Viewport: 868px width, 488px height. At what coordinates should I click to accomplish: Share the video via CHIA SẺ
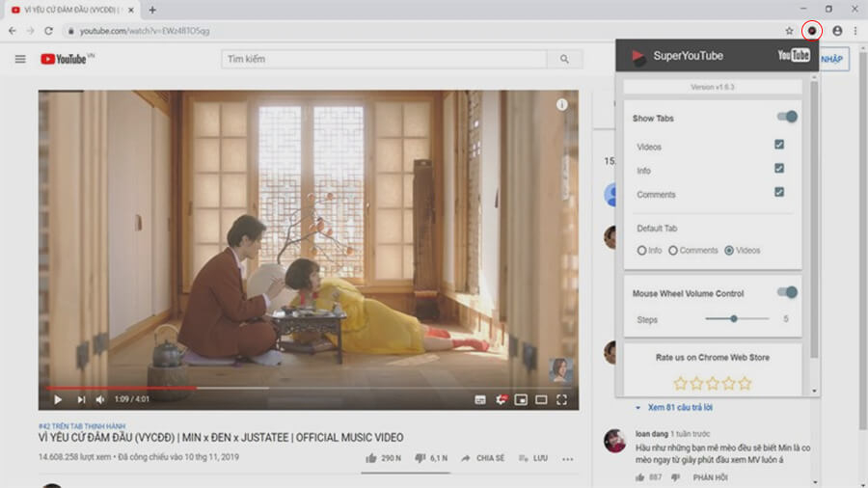click(483, 458)
